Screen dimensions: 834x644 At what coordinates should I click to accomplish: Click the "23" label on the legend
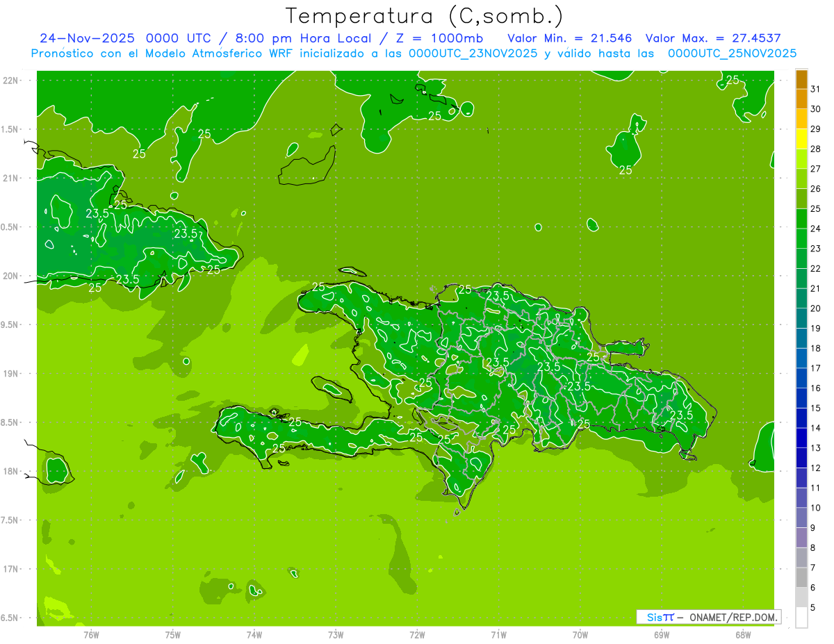[x=816, y=249]
